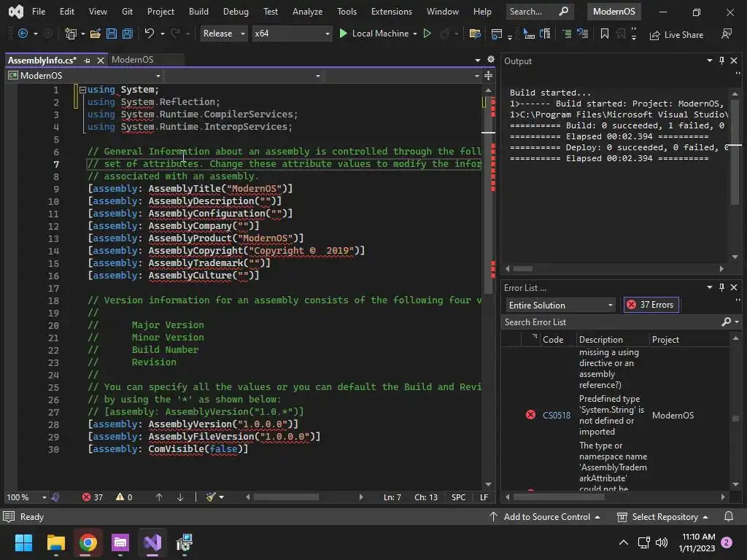747x560 pixels.
Task: Open the Build menu
Action: pos(198,12)
